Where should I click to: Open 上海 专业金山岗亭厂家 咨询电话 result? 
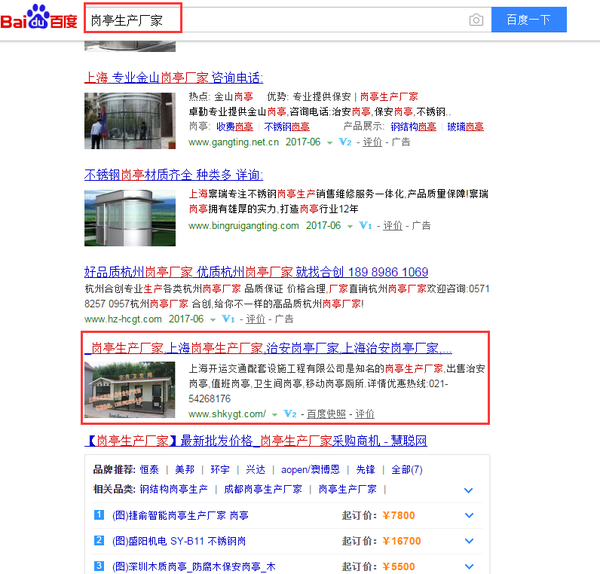click(173, 78)
